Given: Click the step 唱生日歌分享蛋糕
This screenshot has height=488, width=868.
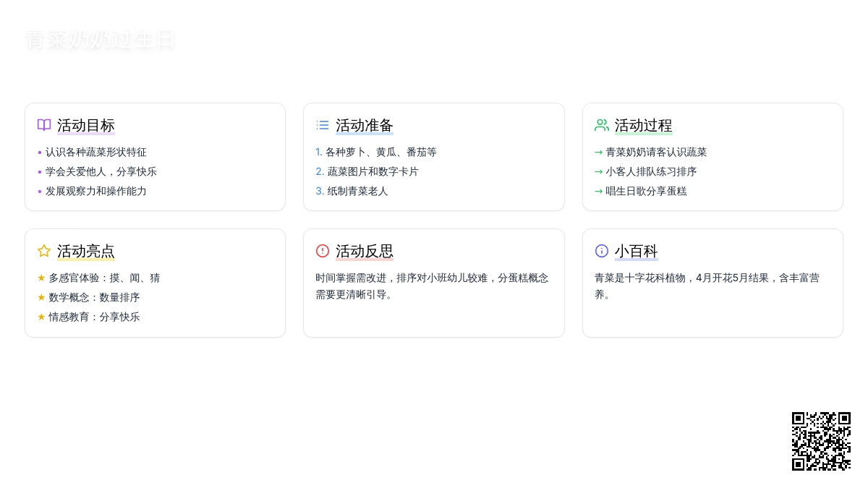Looking at the screenshot, I should [646, 192].
